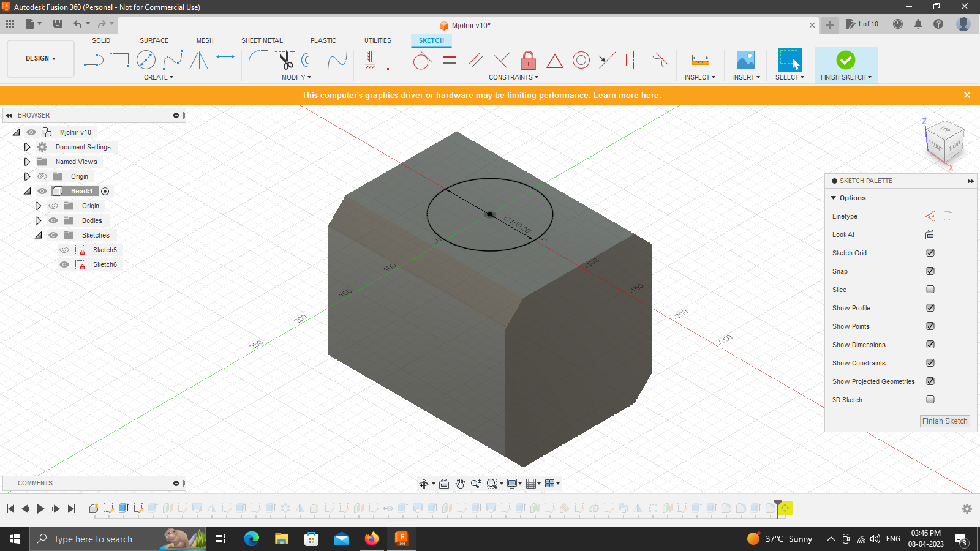Open Microsoft Edge from the taskbar

pos(251,539)
